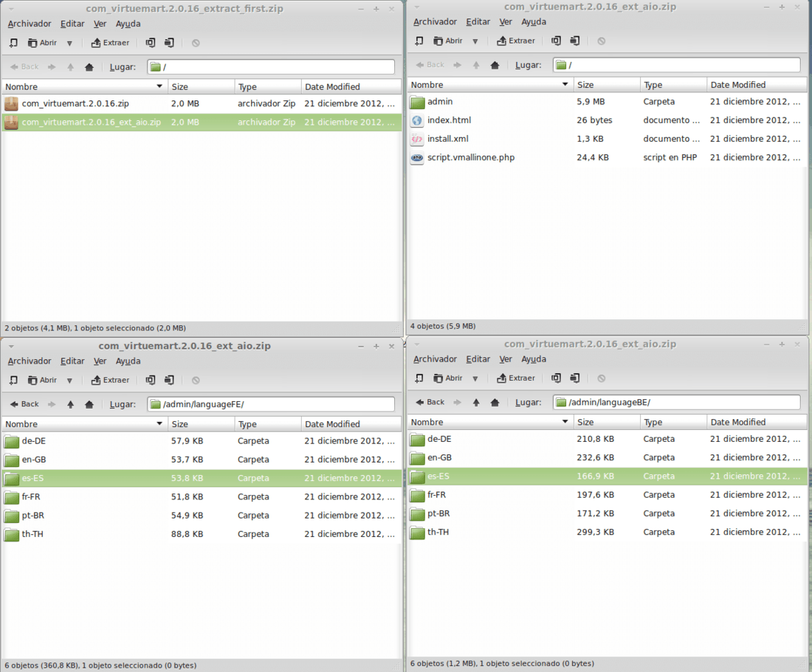Click new archive icon in extract_first window
Image resolution: width=812 pixels, height=672 pixels.
pyautogui.click(x=13, y=43)
